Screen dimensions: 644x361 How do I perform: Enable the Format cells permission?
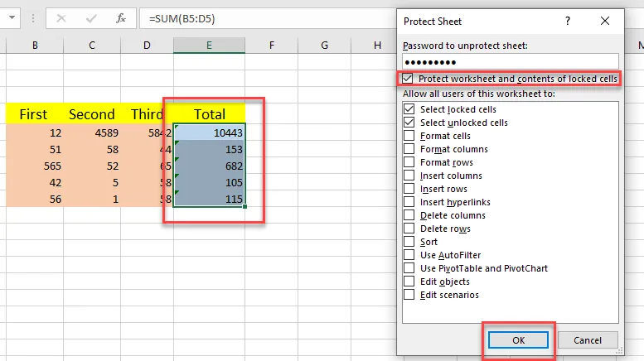(409, 136)
